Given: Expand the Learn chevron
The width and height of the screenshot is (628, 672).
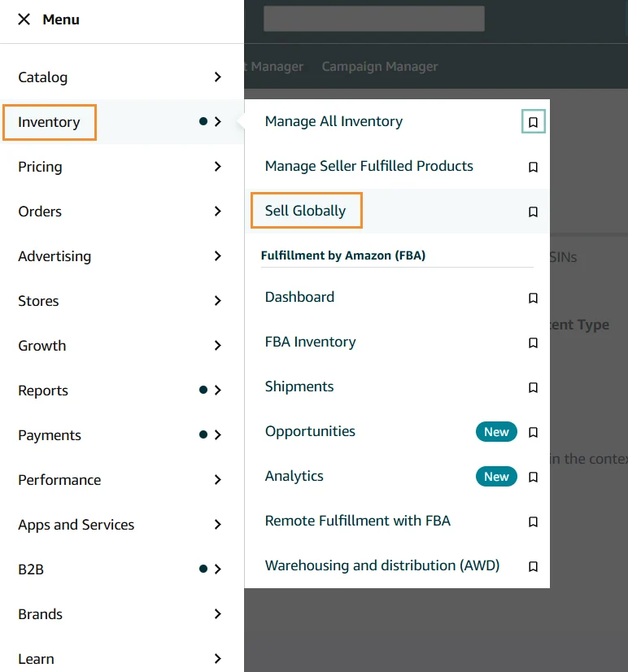Looking at the screenshot, I should (218, 659).
